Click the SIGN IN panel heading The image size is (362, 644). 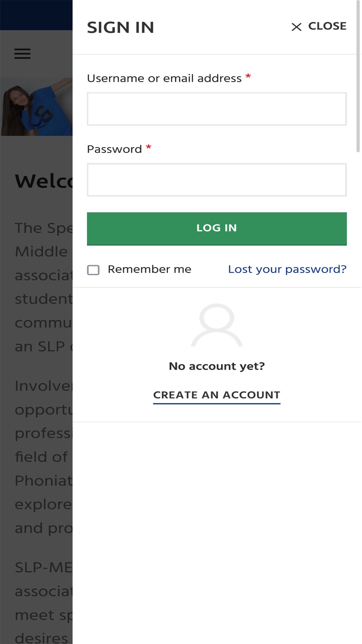(x=121, y=27)
